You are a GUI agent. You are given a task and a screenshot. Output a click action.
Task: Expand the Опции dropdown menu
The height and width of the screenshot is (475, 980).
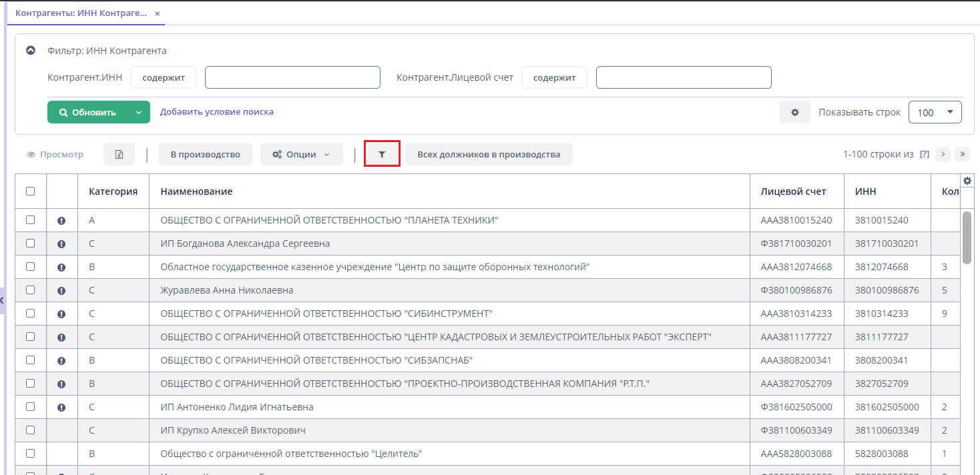coord(301,154)
